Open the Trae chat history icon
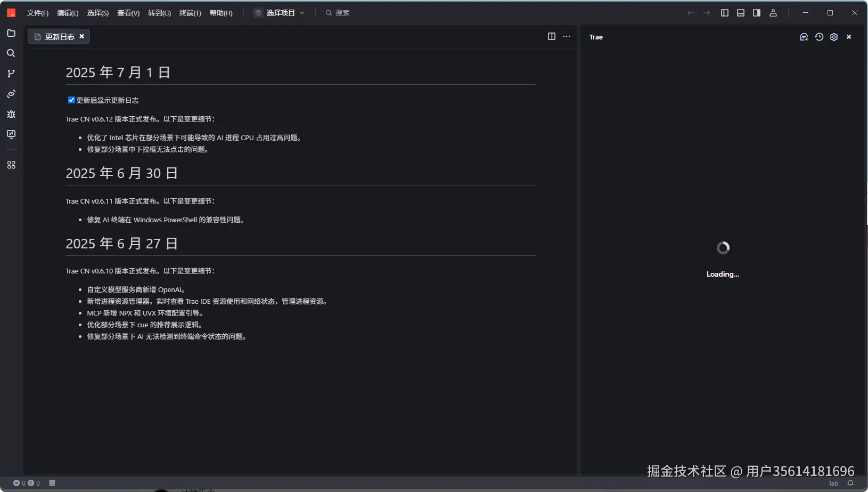Screen dimensions: 868x492 click(818, 37)
